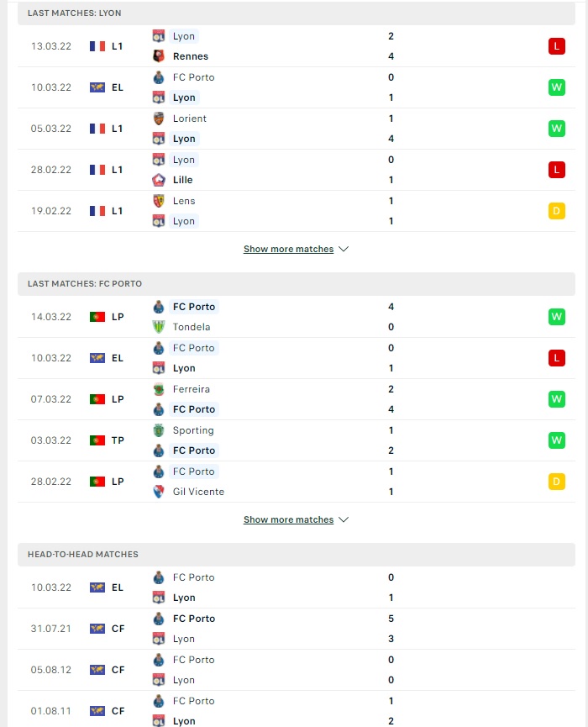Click chevron arrow beside Lyon's show more link
Viewport: 588px width, 727px height.
coord(344,249)
